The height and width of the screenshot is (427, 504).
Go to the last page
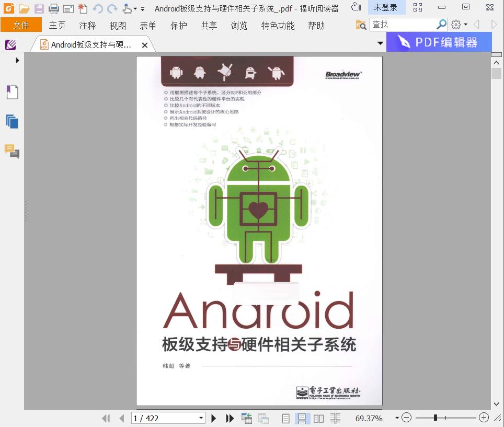(230, 418)
